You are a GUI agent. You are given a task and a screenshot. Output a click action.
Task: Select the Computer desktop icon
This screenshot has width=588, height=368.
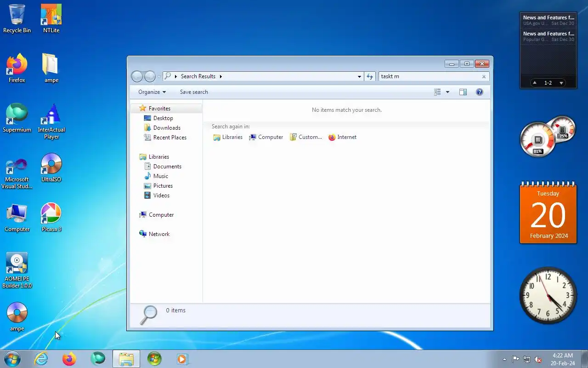[17, 218]
